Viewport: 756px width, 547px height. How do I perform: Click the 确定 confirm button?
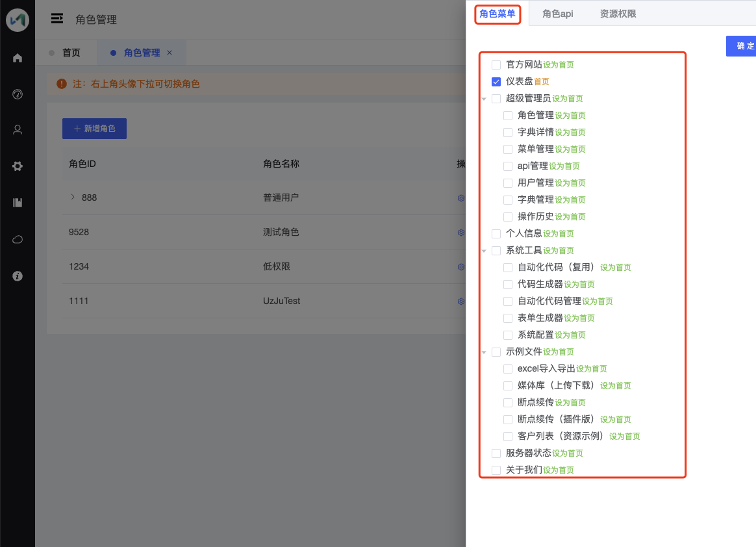pos(741,46)
